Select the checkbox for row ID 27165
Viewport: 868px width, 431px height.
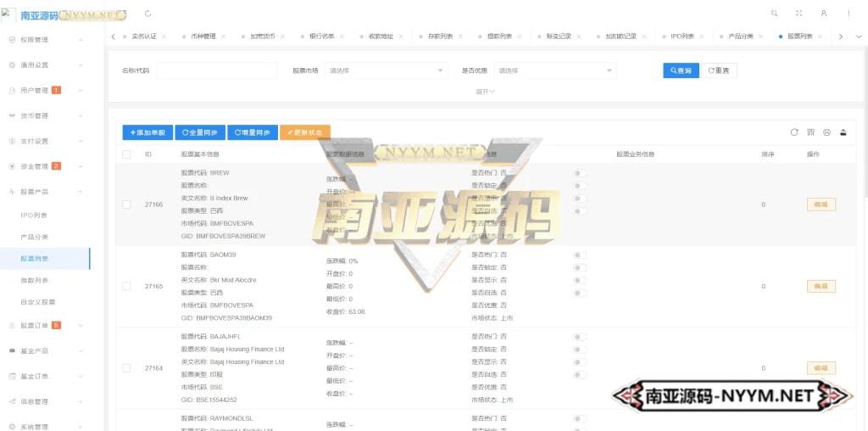click(126, 287)
